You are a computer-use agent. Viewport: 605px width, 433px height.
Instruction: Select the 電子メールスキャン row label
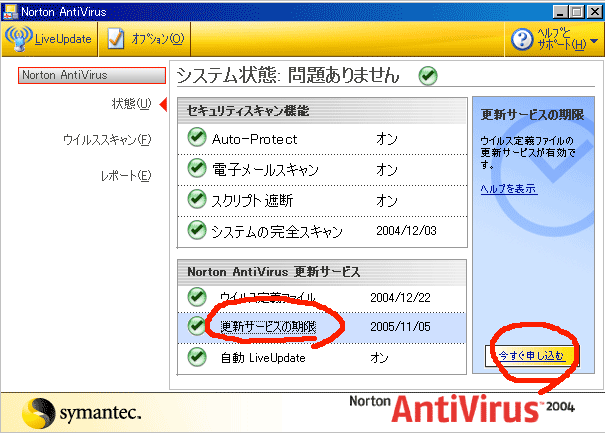(x=265, y=170)
